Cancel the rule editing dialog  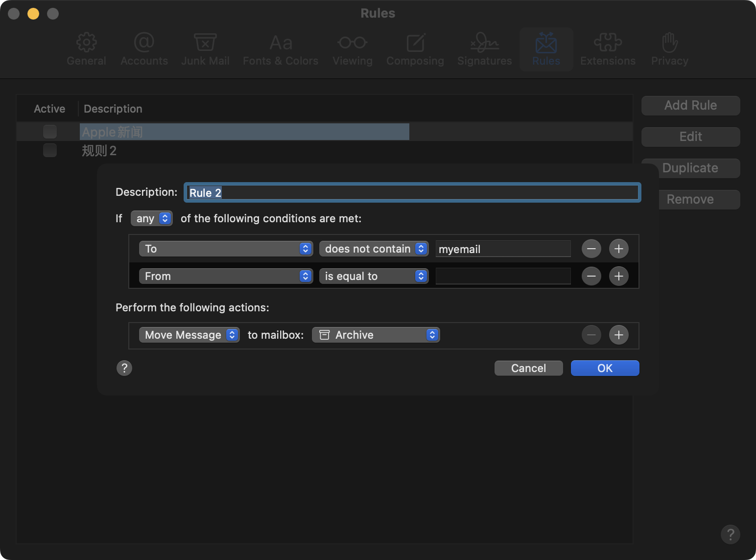[x=528, y=368]
